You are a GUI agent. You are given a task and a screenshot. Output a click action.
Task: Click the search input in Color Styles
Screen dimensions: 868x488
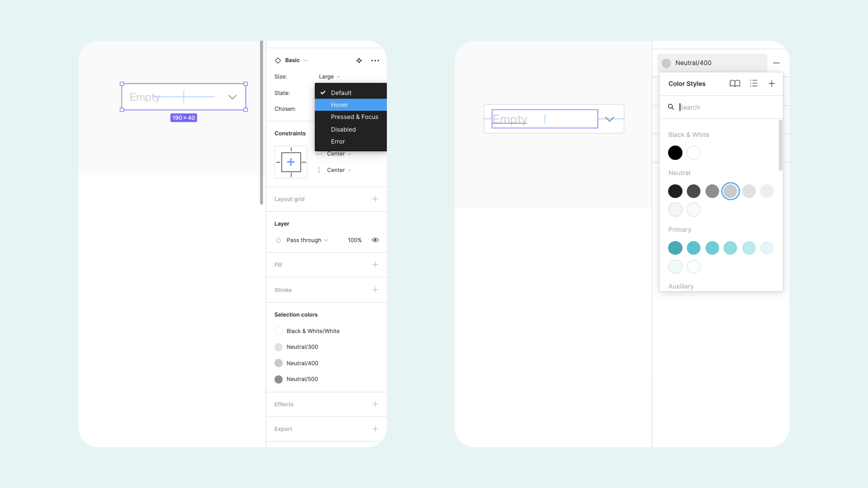click(x=721, y=107)
